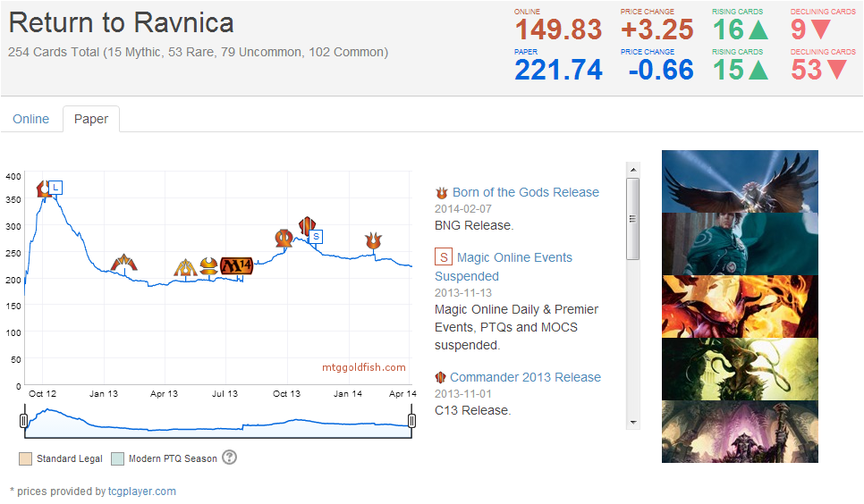Open the Commander 2013 Release link
Viewport: 864px width, 504px height.
click(525, 377)
